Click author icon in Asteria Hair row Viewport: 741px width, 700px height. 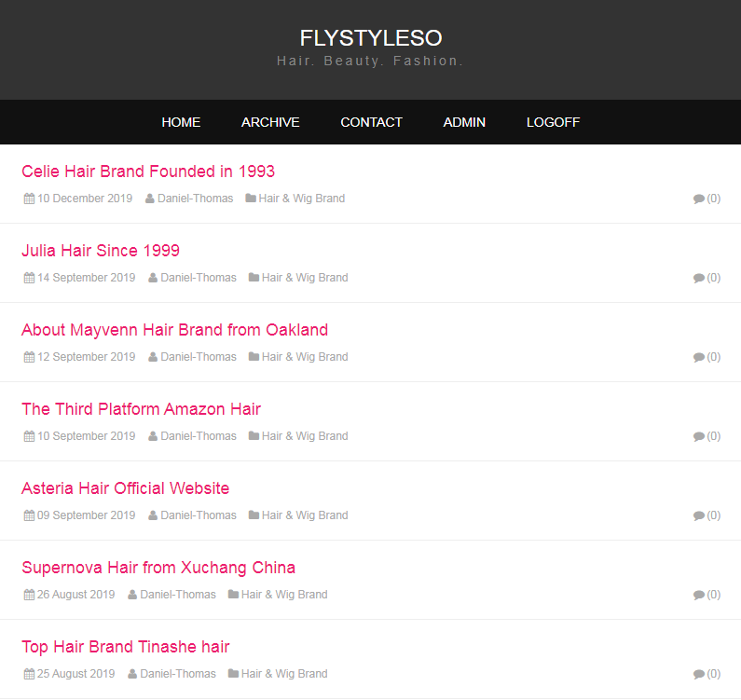(153, 515)
